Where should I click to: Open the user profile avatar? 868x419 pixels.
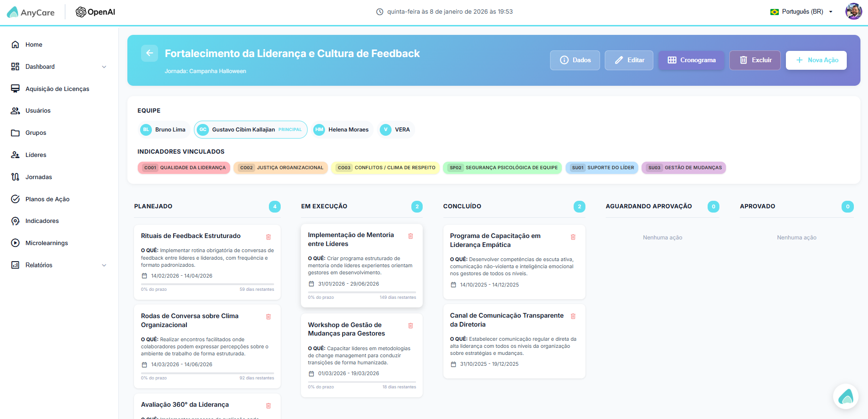click(x=854, y=11)
